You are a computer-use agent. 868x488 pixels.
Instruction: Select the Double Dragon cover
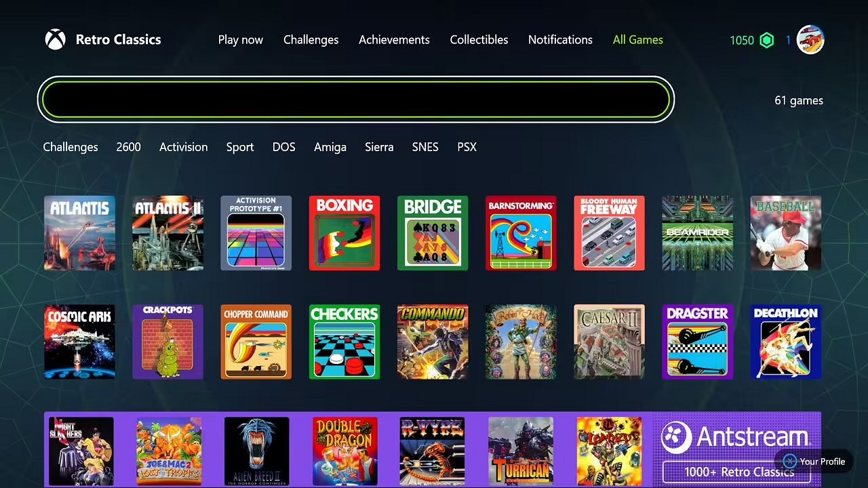344,451
